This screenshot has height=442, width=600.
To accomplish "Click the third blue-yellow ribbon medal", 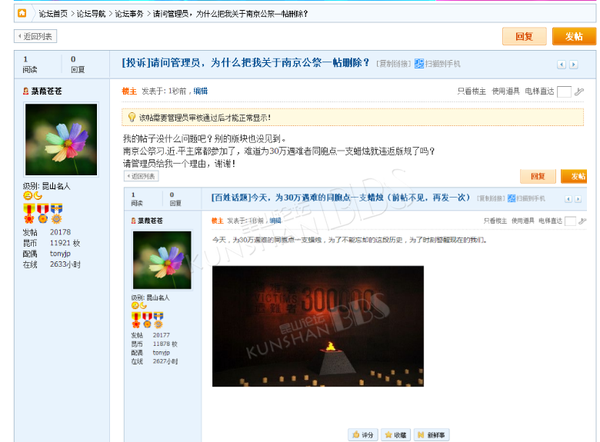I will pos(57,214).
